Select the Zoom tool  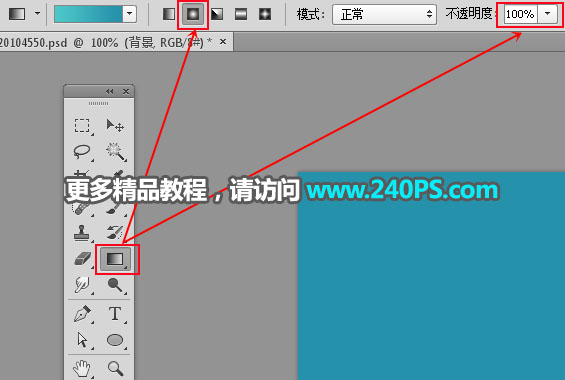[x=115, y=368]
